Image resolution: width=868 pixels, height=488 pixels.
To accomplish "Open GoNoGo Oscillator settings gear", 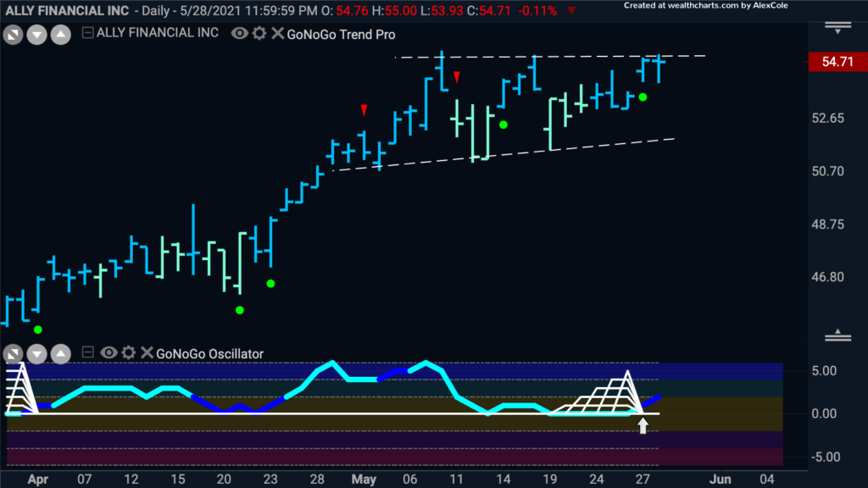I will 129,352.
